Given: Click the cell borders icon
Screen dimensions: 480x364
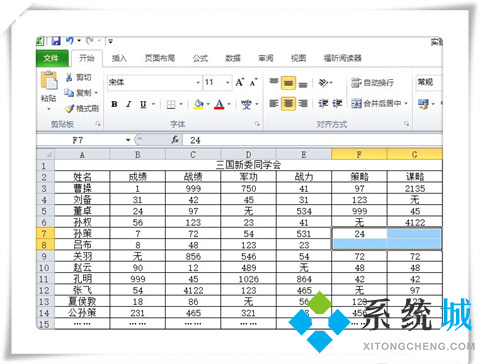Looking at the screenshot, I should 171,105.
